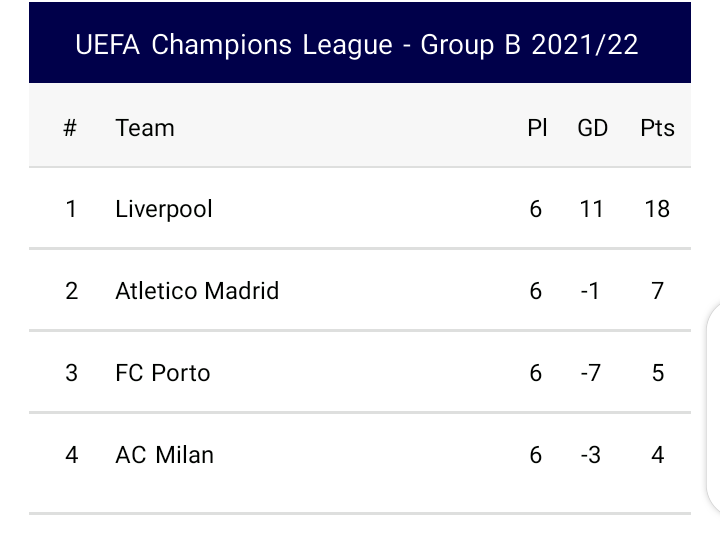Screen dimensions: 720x546
Task: Open the Liverpool team entry
Action: [164, 209]
